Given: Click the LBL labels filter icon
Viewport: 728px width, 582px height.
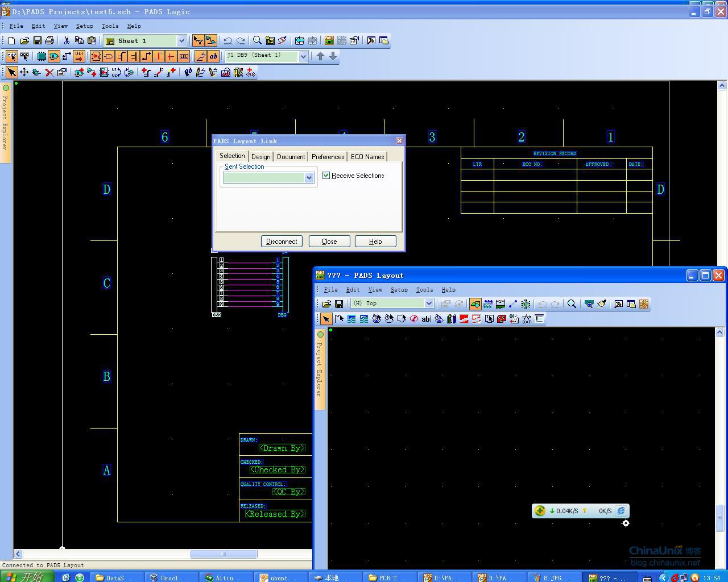Looking at the screenshot, I should click(x=184, y=56).
